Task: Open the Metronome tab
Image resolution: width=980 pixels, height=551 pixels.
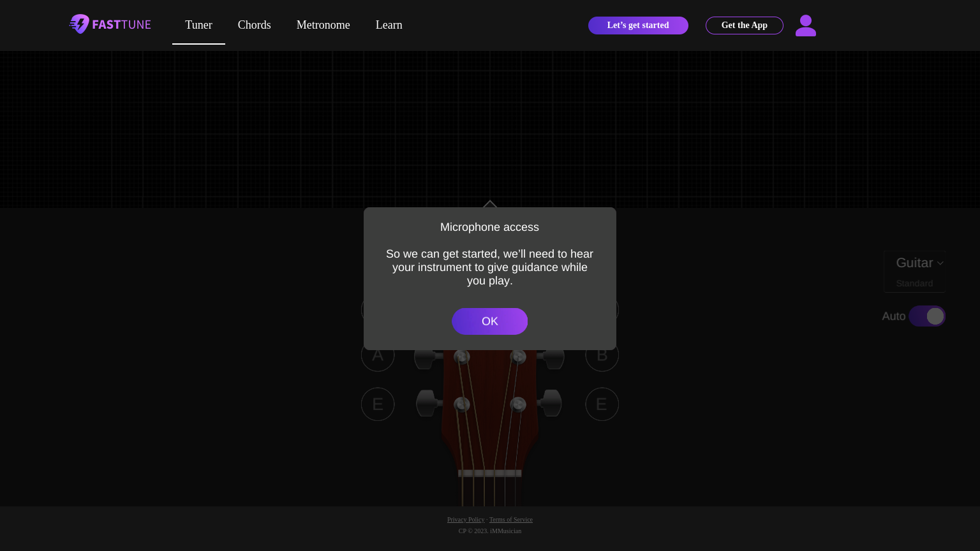Action: tap(323, 25)
